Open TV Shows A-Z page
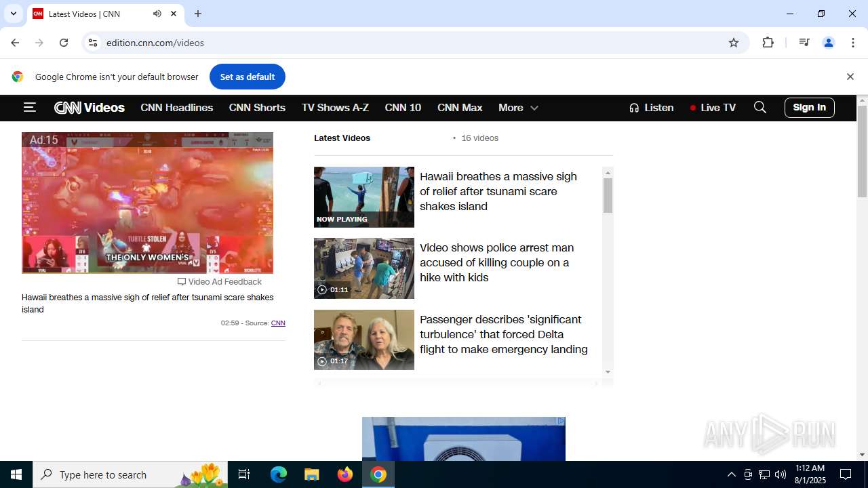This screenshot has height=488, width=868. coord(335,107)
